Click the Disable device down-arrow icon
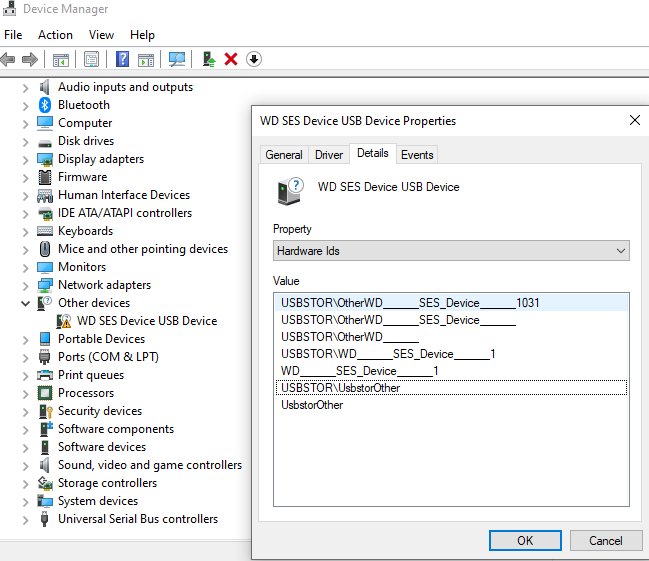Screen dimensions: 649x561 click(x=254, y=59)
